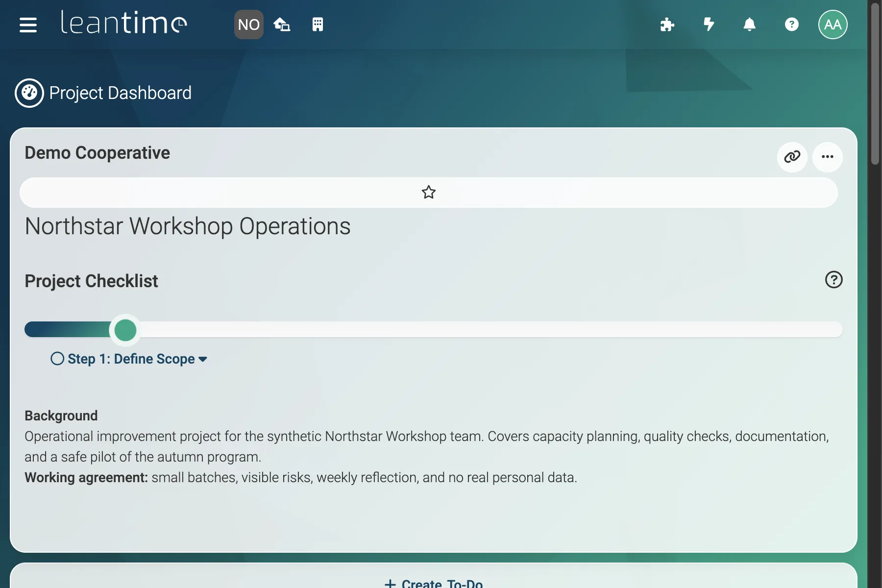This screenshot has width=882, height=588.
Task: Open the top help question-mark icon
Action: coord(791,24)
